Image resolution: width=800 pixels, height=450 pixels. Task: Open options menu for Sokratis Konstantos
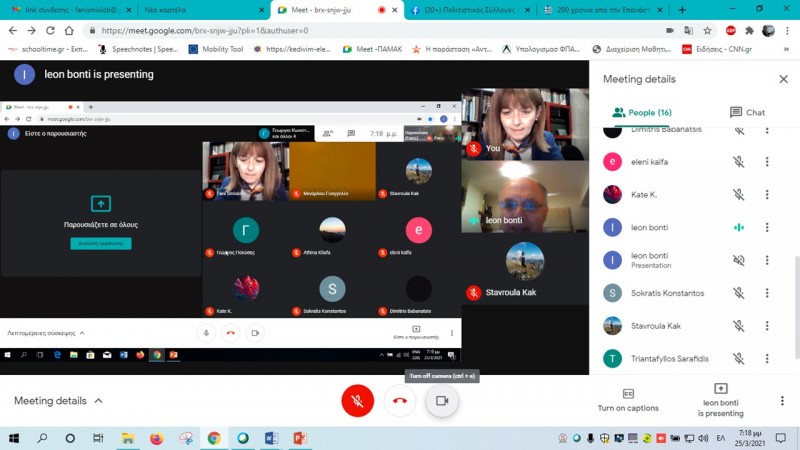tap(767, 293)
